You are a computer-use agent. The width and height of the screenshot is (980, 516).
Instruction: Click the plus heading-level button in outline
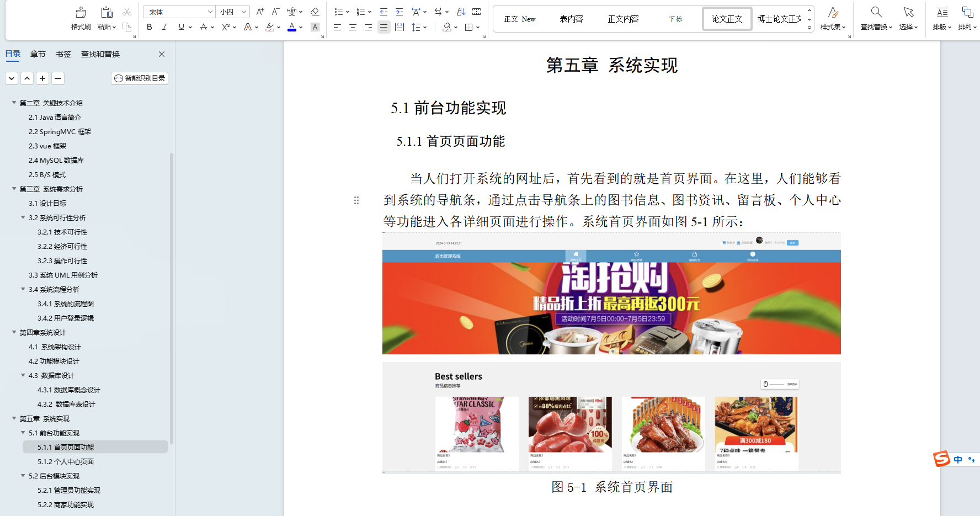(x=42, y=78)
